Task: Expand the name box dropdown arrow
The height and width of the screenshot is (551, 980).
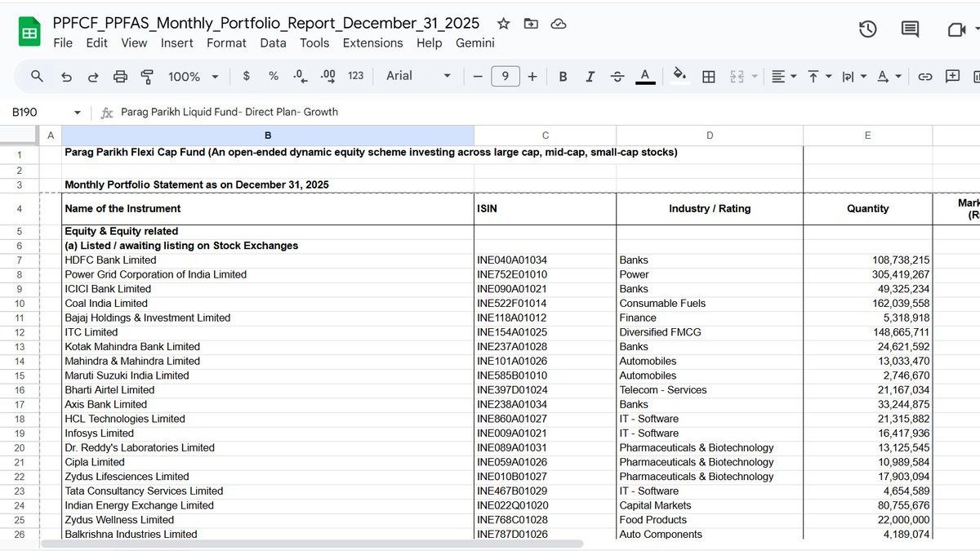Action: point(78,113)
